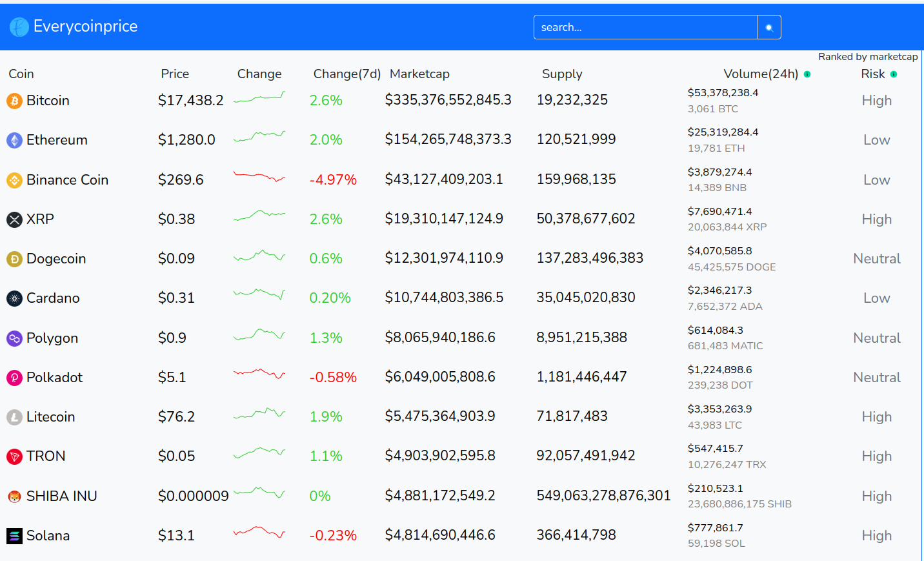Click the Risk column header

pos(873,74)
